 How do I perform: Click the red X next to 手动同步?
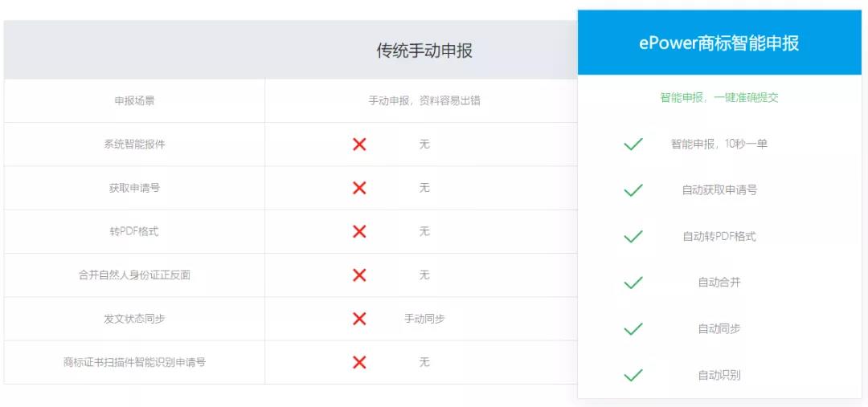point(359,319)
